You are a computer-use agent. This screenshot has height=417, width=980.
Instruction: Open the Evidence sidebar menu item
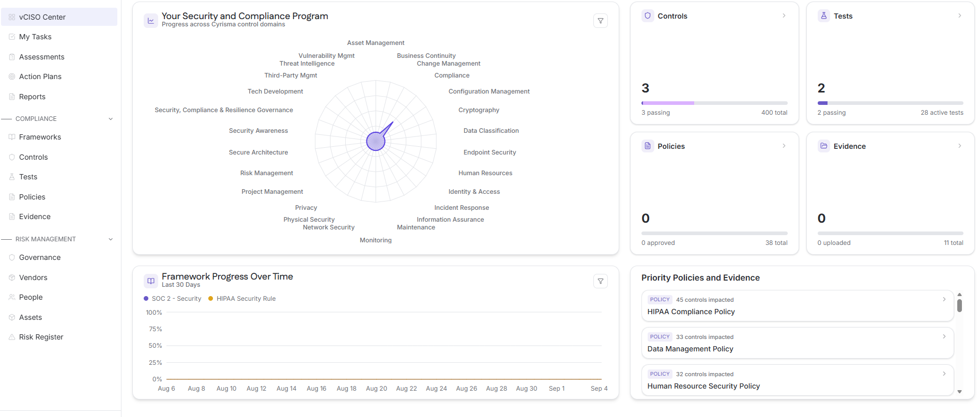pyautogui.click(x=59, y=217)
